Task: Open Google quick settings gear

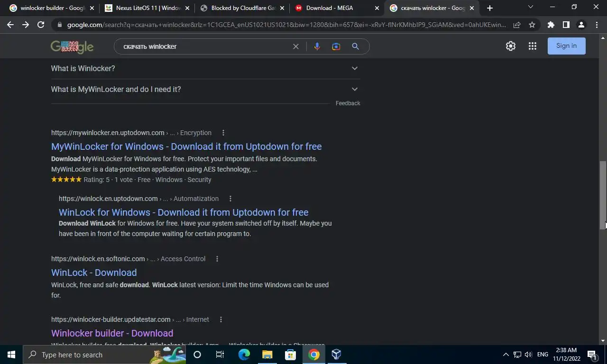Action: [x=510, y=46]
